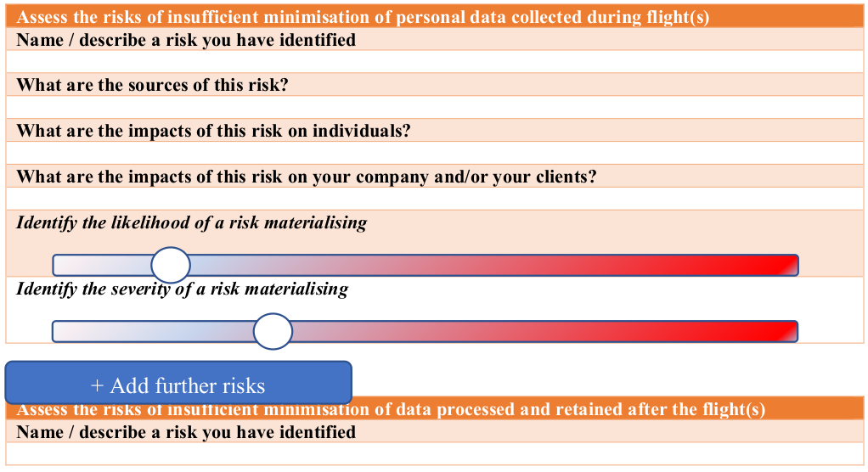
Task: Click the 'impacts on your company and/or your clients' label
Action: click(307, 177)
